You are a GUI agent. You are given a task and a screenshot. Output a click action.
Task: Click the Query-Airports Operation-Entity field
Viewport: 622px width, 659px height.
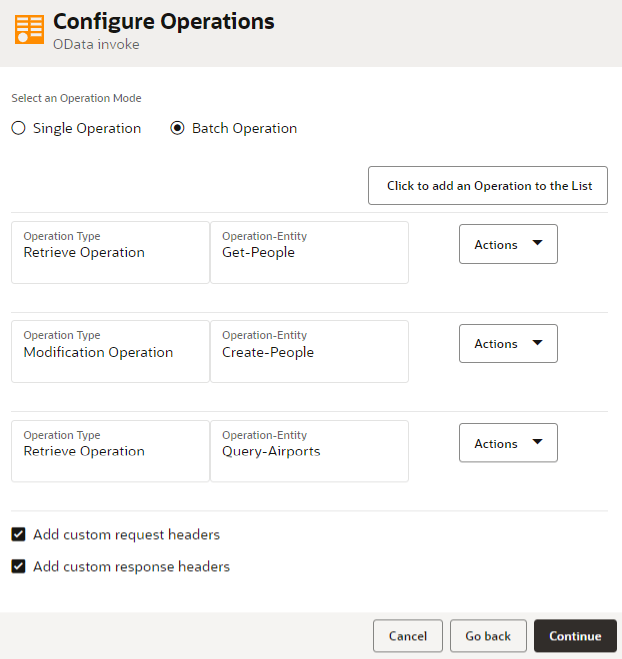(309, 451)
